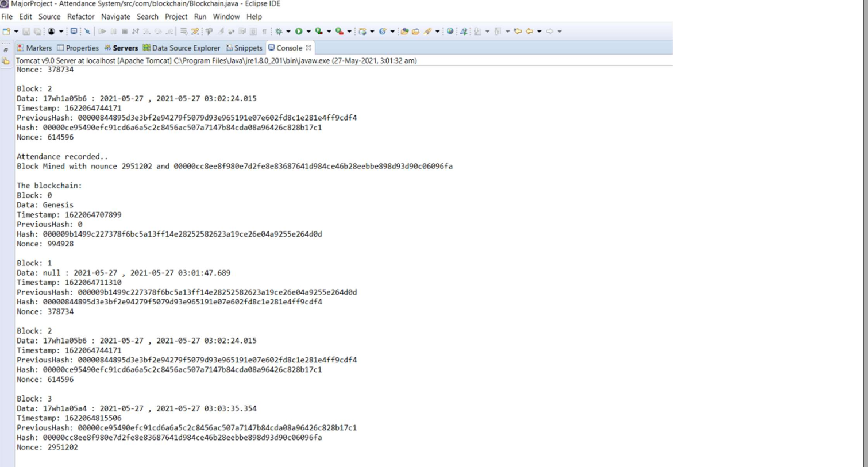Click the Forward navigation arrow
Screen dimensions: 868x467
coord(549,31)
